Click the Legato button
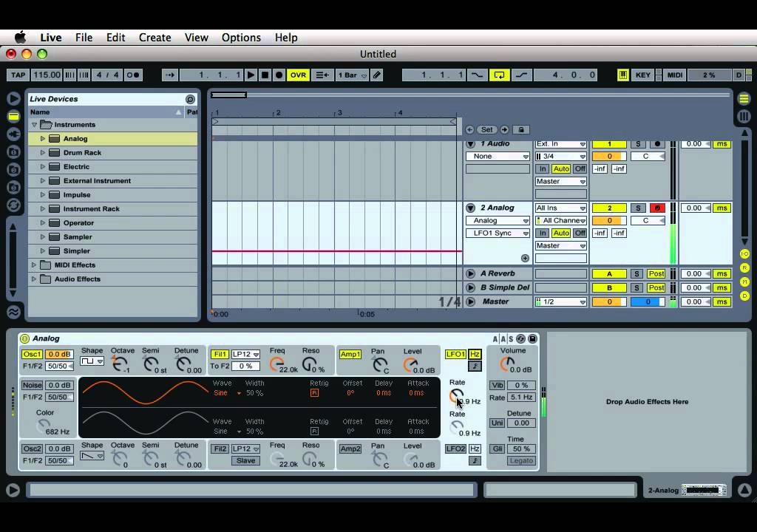The image size is (757, 532). point(521,460)
